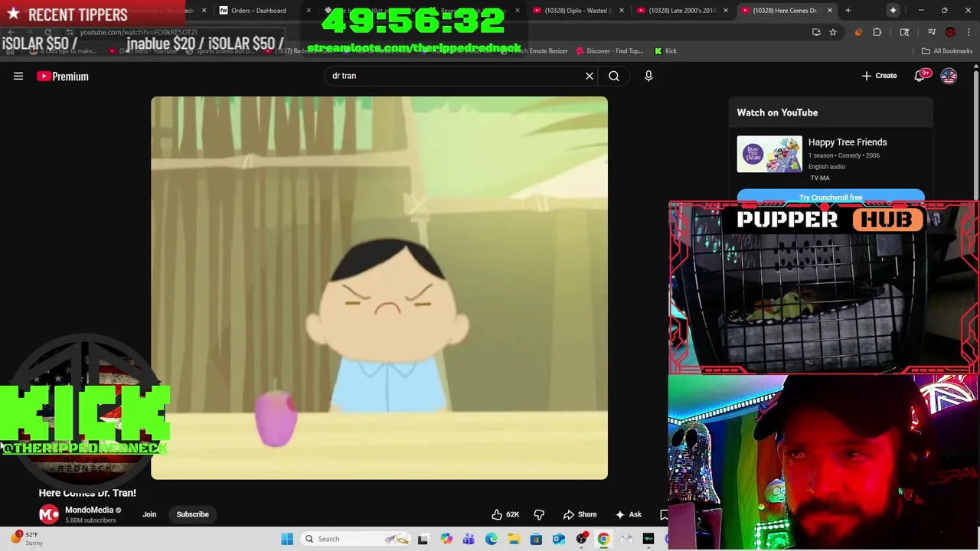Open Microsoft Teams taskbar icon
Screen dimensions: 980x551
coord(469,539)
